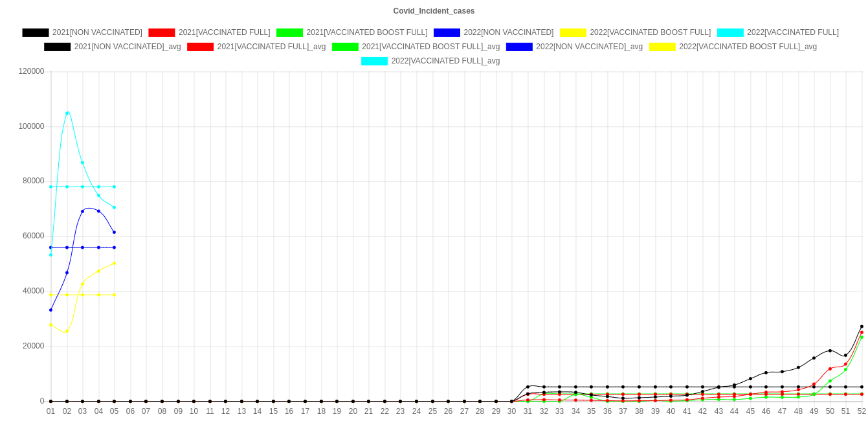
Task: Toggle the 2021[VACCINATED FULL] legend label
Action: point(224,32)
